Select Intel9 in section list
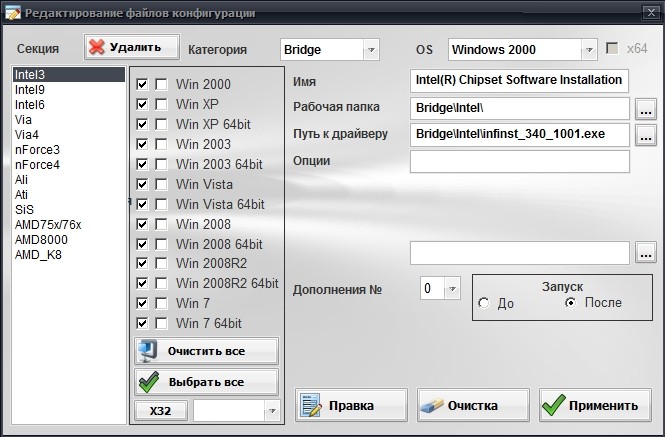 click(x=69, y=90)
